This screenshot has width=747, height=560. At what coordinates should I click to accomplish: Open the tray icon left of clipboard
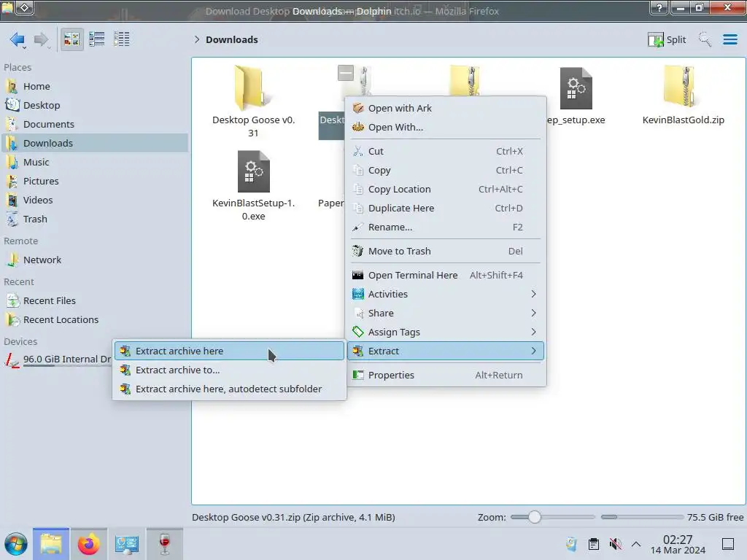pyautogui.click(x=571, y=544)
